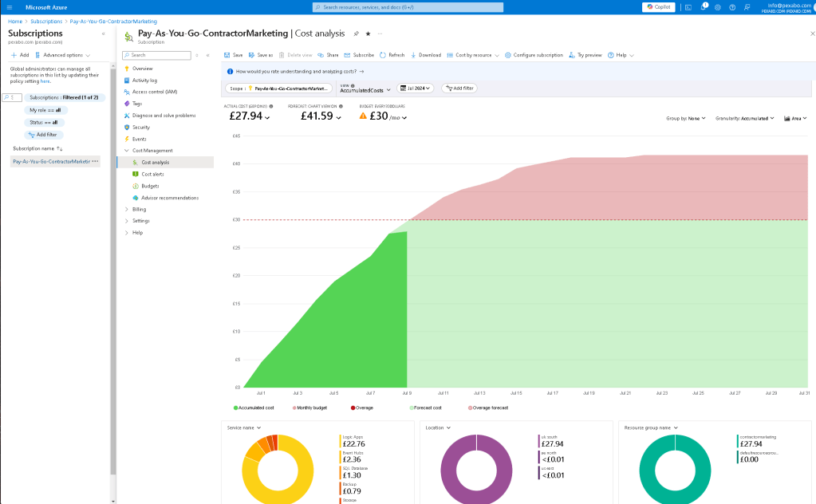Screen dimensions: 816x504
Task: Open Cost alerts
Action: pyautogui.click(x=152, y=174)
